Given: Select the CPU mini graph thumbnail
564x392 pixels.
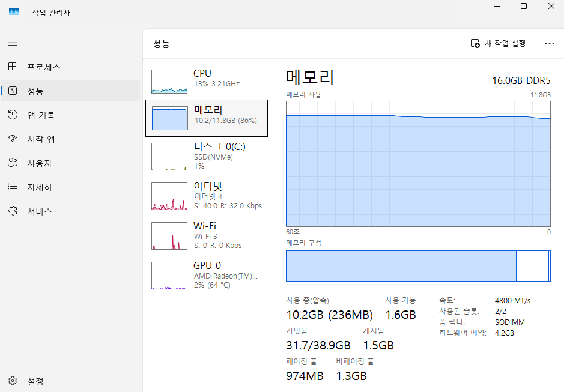Looking at the screenshot, I should 169,82.
